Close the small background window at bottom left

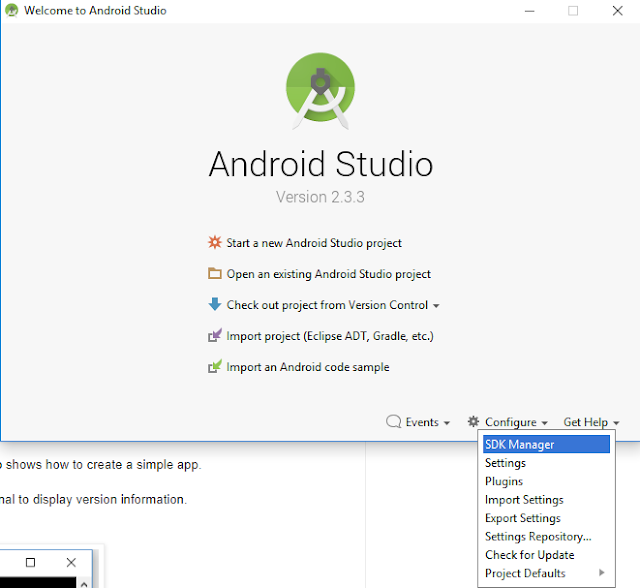coord(71,562)
